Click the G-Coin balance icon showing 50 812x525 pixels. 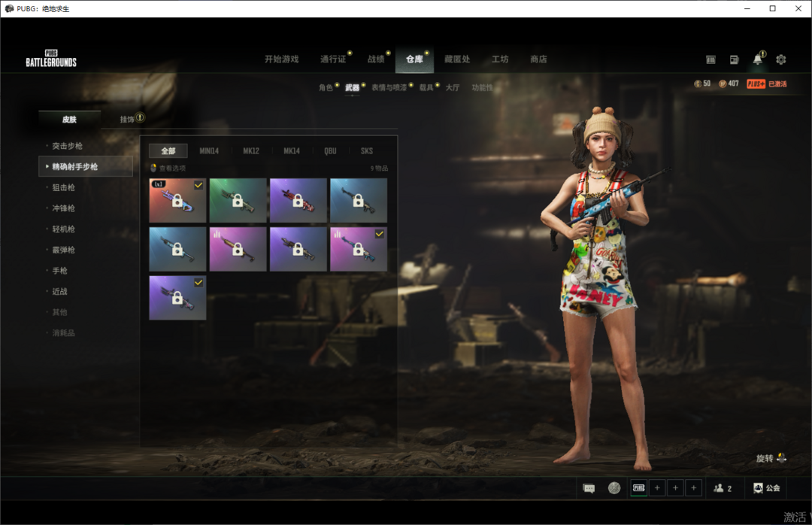[x=698, y=84]
